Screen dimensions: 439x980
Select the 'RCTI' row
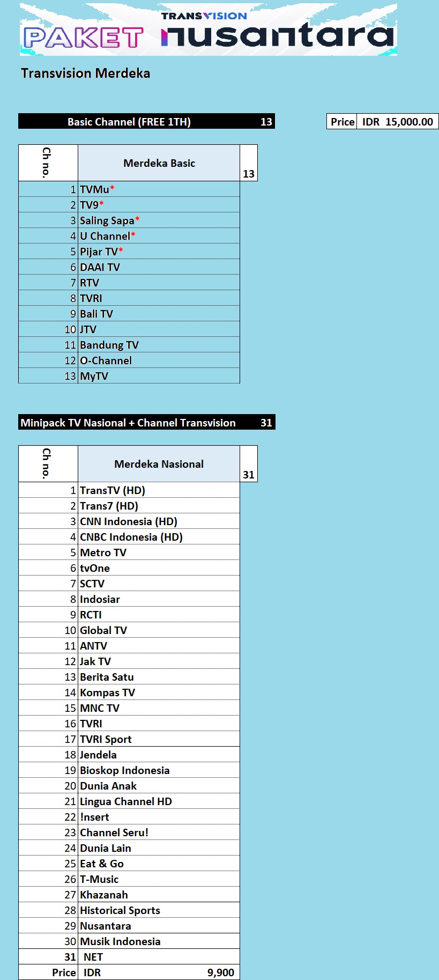tap(129, 614)
